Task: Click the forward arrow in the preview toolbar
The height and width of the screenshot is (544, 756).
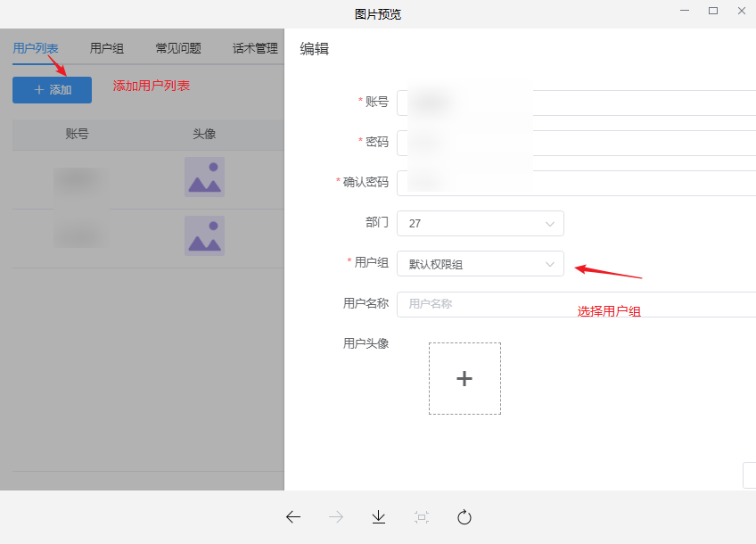Action: pyautogui.click(x=336, y=516)
